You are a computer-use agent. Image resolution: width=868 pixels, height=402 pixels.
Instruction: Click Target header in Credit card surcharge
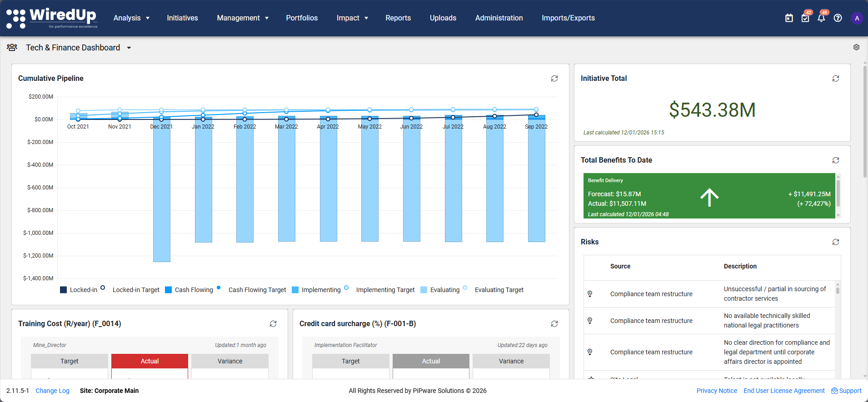coord(350,361)
